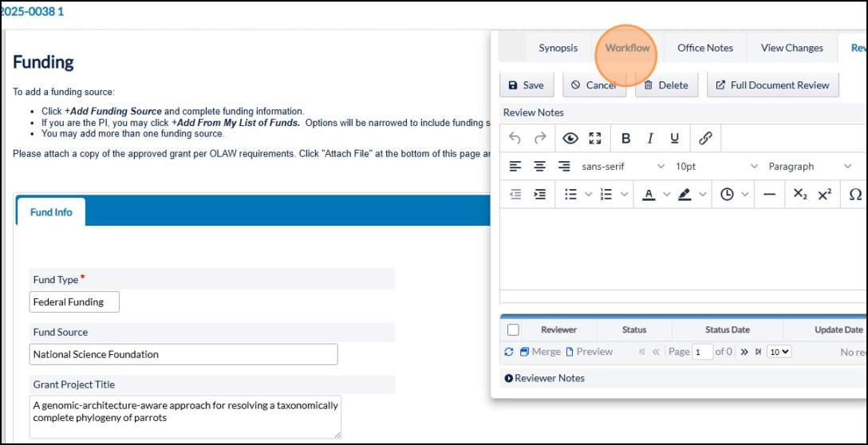Go to the previous table page
This screenshot has height=445, width=868.
coord(656,352)
